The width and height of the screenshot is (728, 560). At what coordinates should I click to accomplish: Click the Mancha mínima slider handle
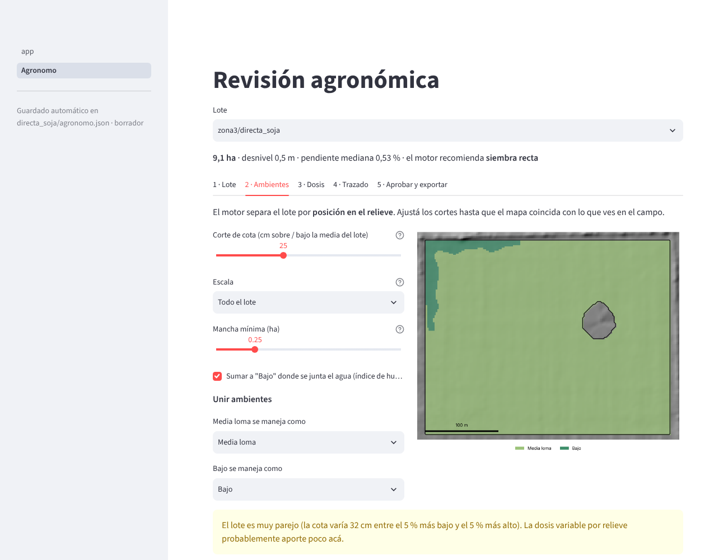pos(255,349)
